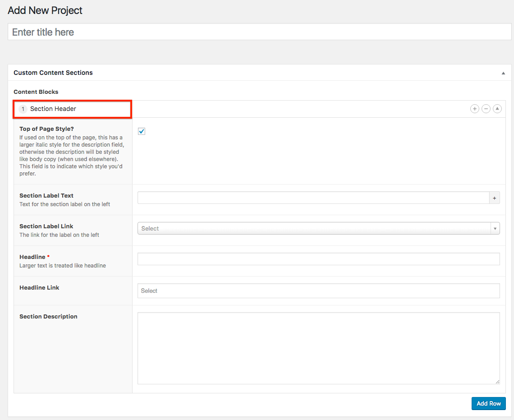Click the row number 1 handle
Screen dimensions: 514x420
click(x=23, y=109)
